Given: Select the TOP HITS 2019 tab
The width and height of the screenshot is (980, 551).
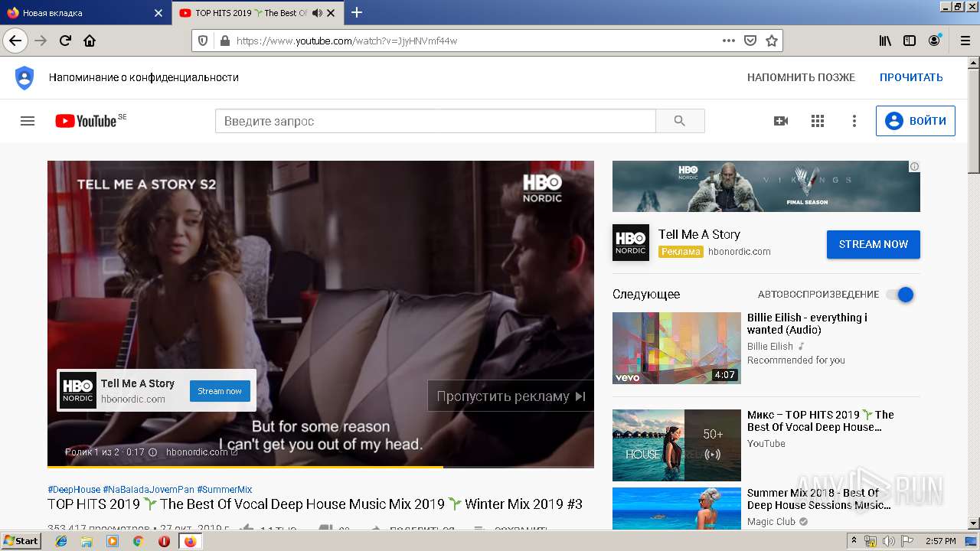Looking at the screenshot, I should (x=256, y=13).
